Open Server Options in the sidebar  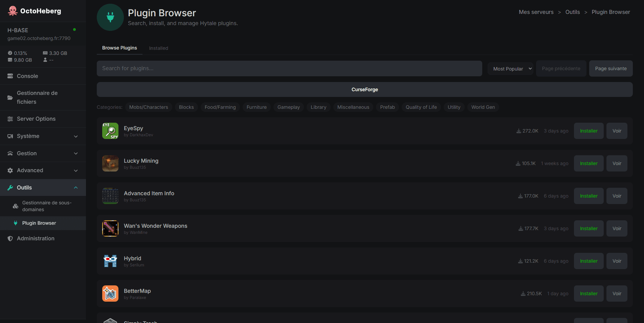click(43, 119)
